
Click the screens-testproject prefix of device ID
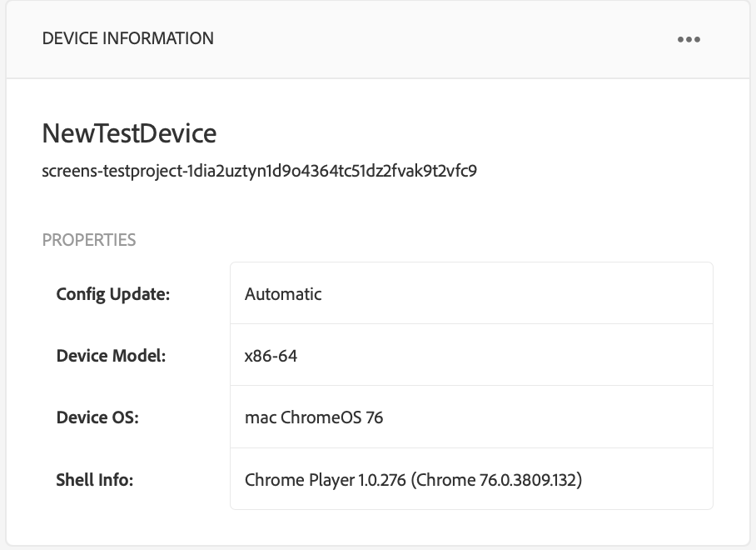(x=113, y=172)
